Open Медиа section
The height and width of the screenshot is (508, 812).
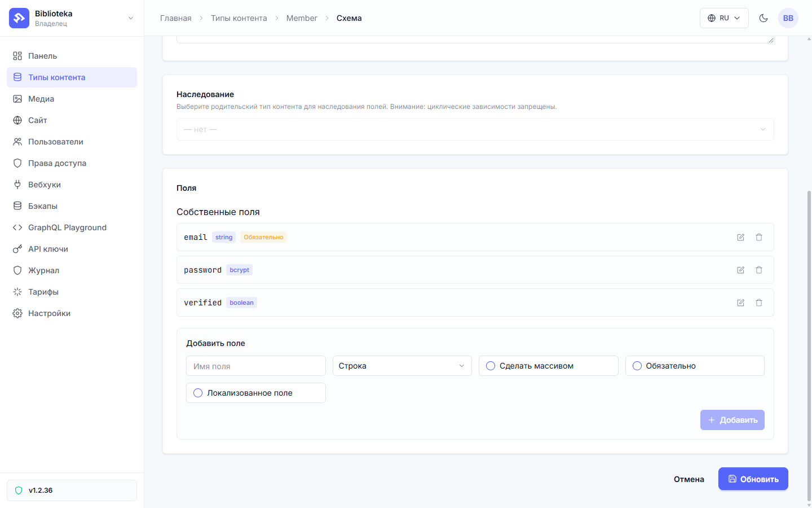pos(72,99)
